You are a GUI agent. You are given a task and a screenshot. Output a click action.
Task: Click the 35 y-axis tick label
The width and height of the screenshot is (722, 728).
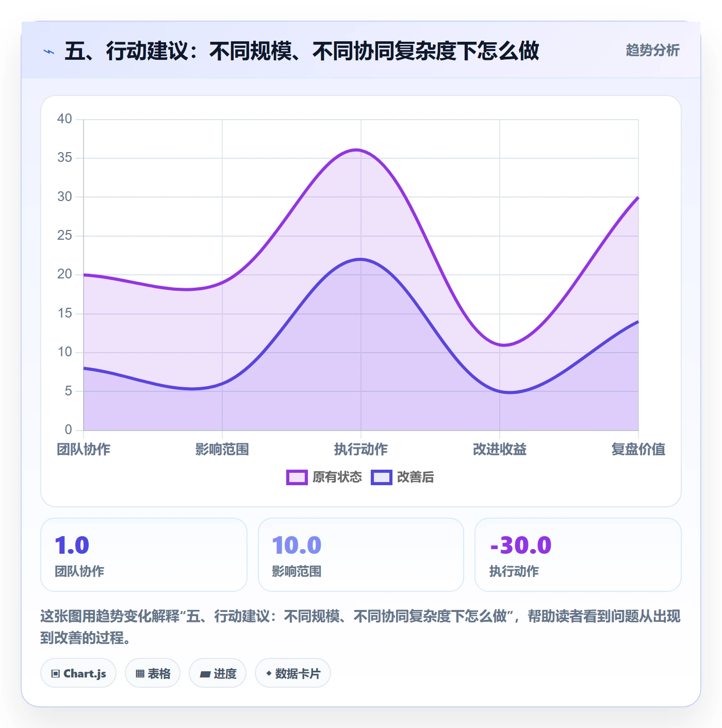click(x=64, y=158)
